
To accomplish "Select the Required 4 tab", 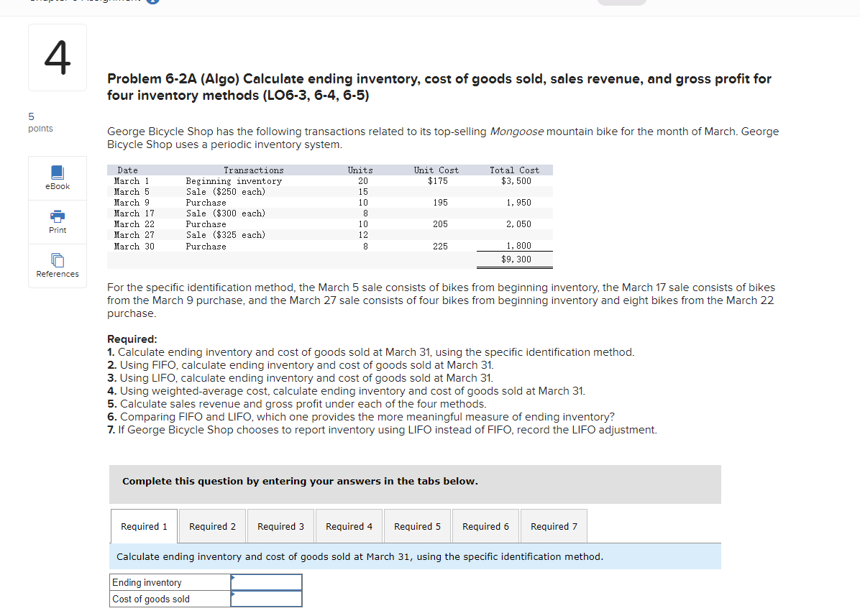I will [x=349, y=525].
